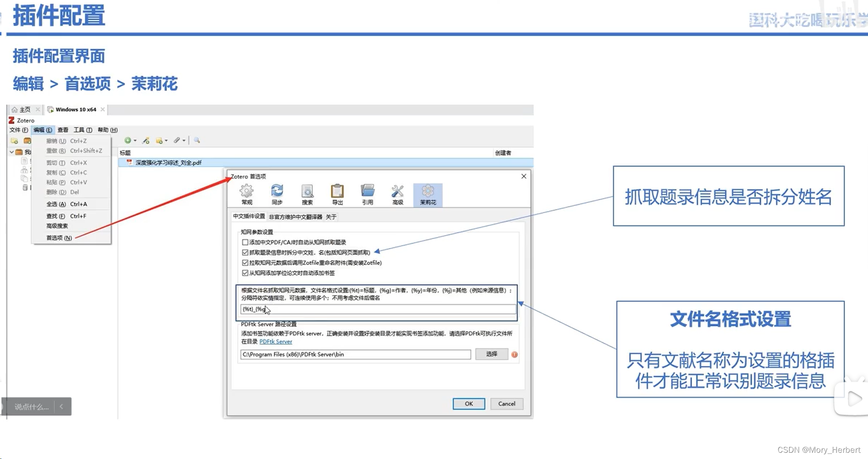868x459 pixels.
Task: Click the video play button overlay
Action: [x=854, y=398]
